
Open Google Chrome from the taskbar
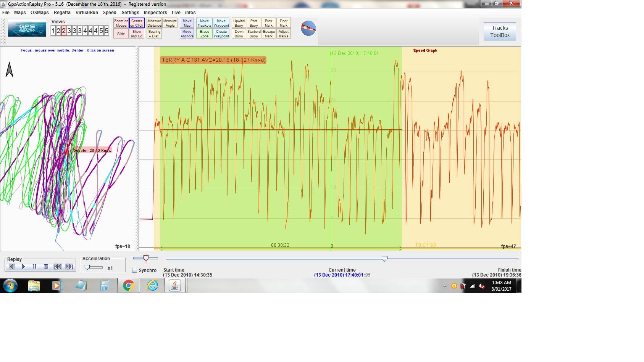pyautogui.click(x=128, y=285)
